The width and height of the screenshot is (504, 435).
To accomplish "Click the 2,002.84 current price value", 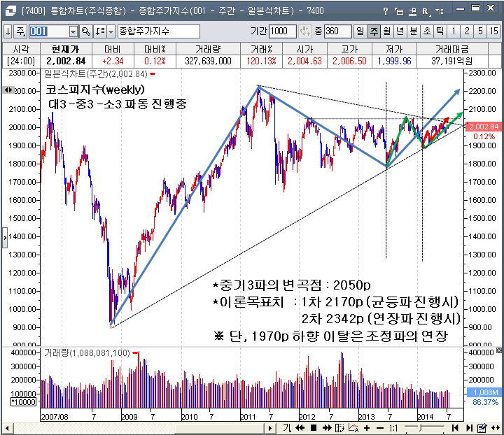I will coord(66,61).
